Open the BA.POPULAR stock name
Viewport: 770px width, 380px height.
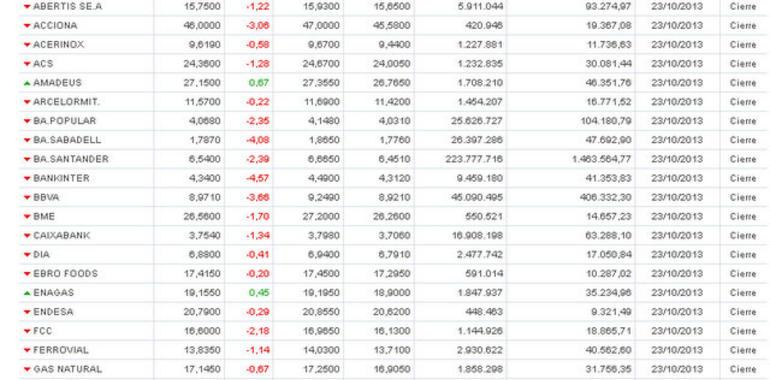click(x=64, y=121)
